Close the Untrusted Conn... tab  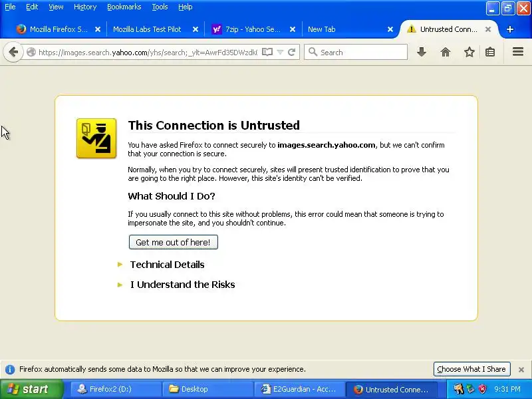[x=488, y=29]
